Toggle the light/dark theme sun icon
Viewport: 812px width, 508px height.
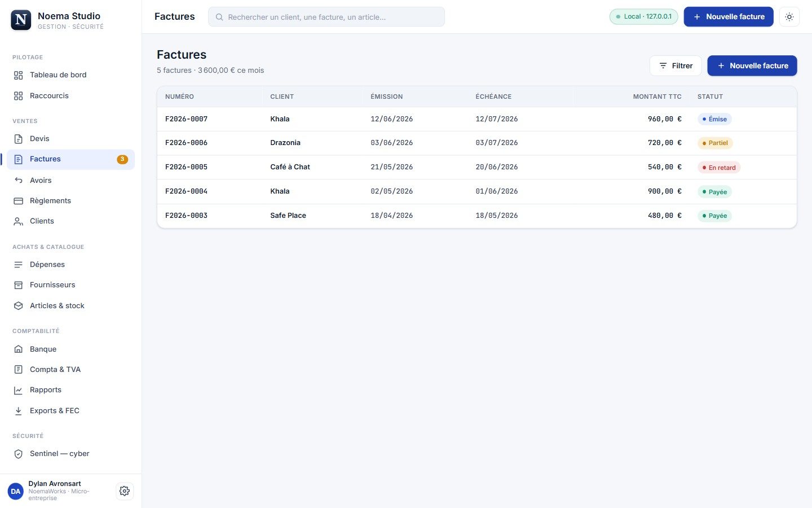tap(789, 17)
